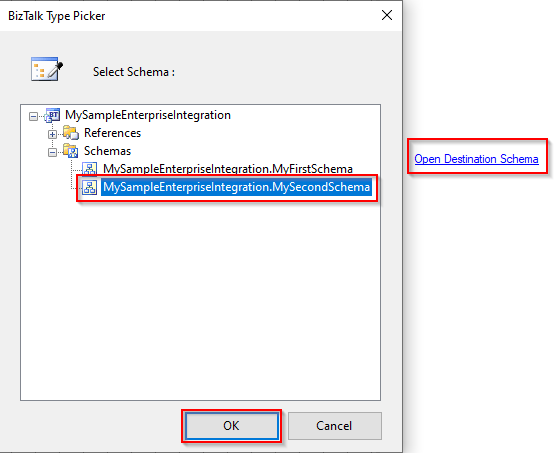558x453 pixels.
Task: Click the Schemas folder icon
Action: tap(71, 151)
